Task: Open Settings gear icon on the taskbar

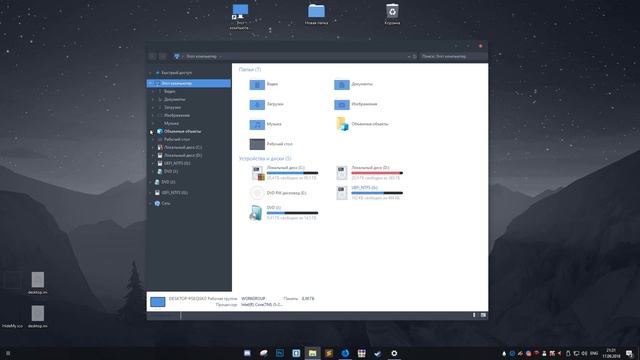Action: [x=394, y=353]
